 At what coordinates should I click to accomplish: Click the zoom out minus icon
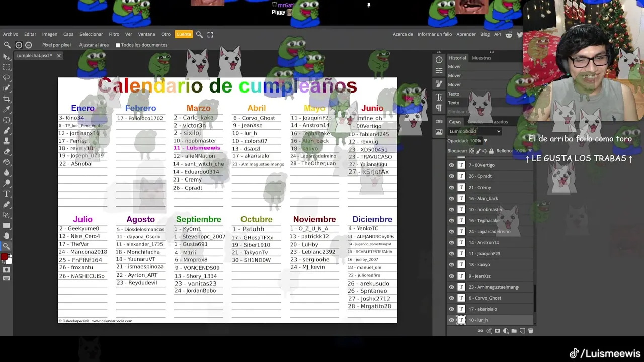[28, 45]
